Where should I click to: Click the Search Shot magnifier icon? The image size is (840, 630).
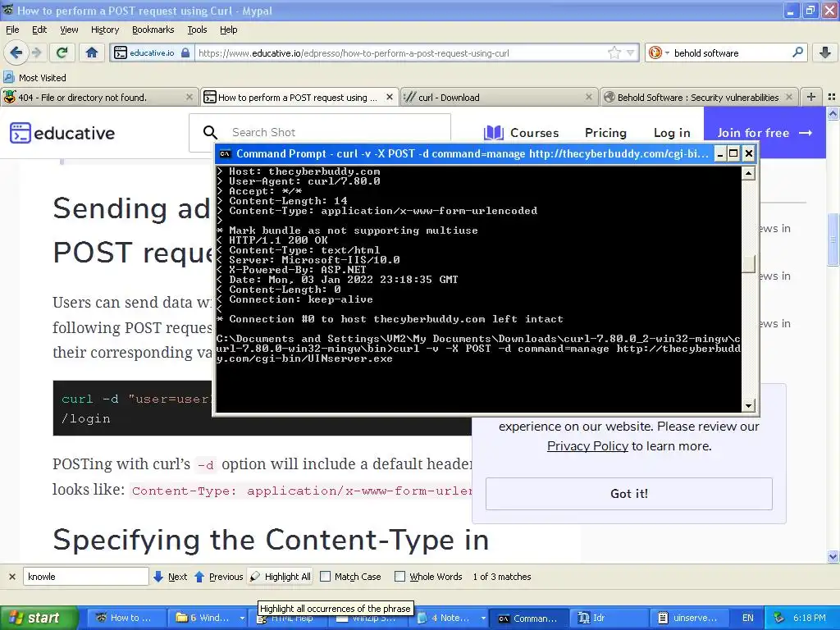click(210, 132)
